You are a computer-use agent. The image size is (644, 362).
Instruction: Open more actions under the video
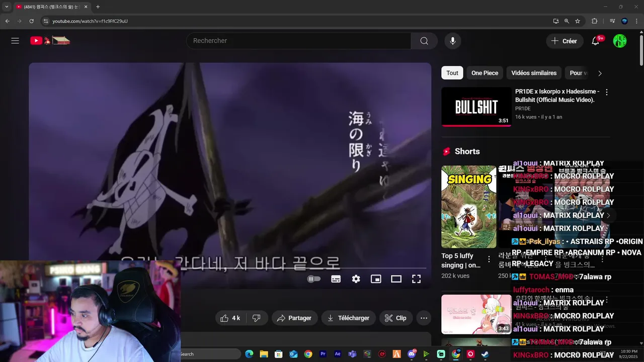(x=424, y=318)
